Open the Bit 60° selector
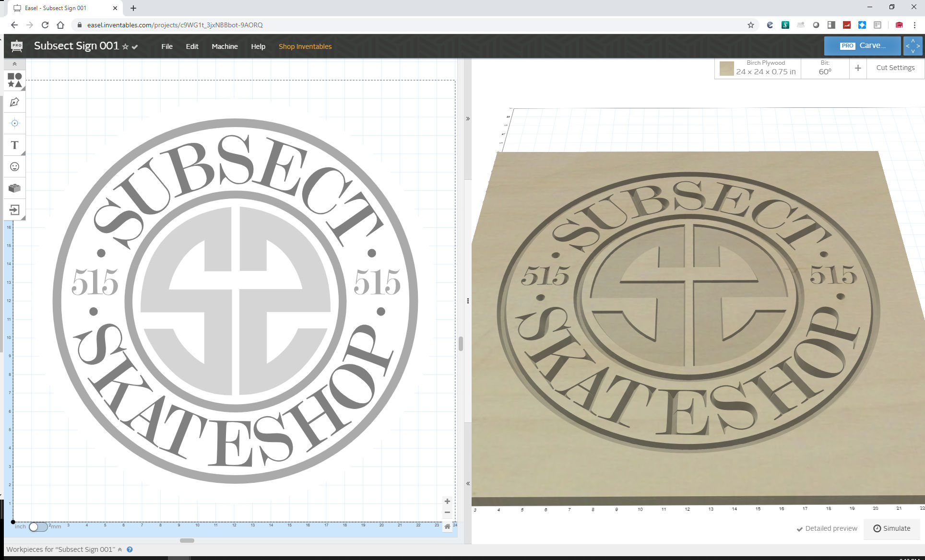This screenshot has width=925, height=560. coord(825,68)
